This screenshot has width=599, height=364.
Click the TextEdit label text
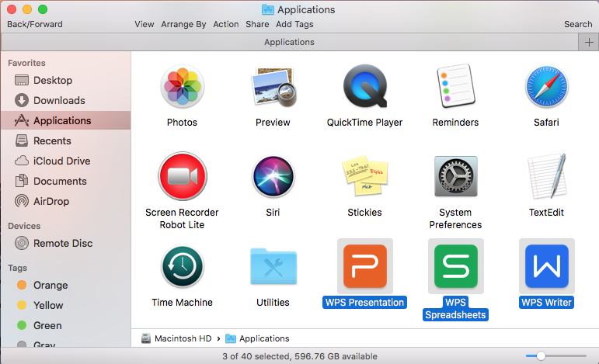(x=547, y=213)
